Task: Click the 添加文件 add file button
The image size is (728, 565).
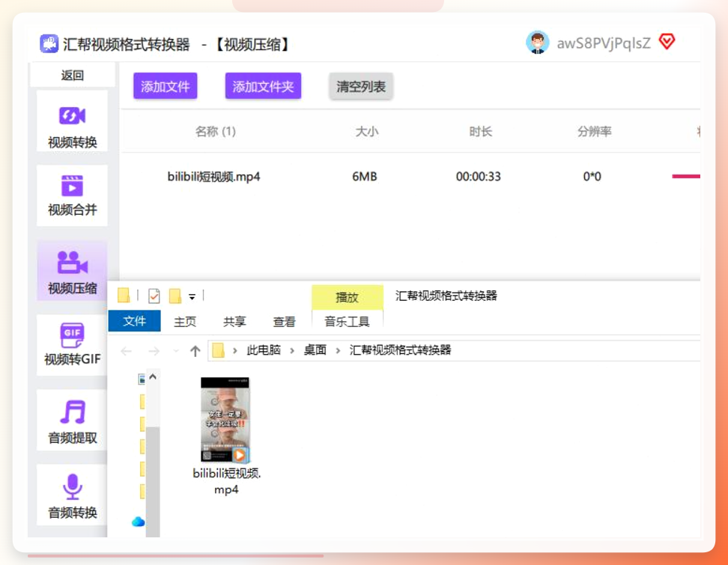Action: [x=166, y=86]
